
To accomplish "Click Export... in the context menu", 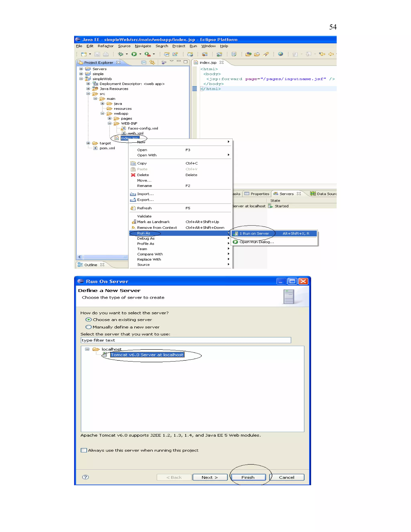I will pos(180,200).
